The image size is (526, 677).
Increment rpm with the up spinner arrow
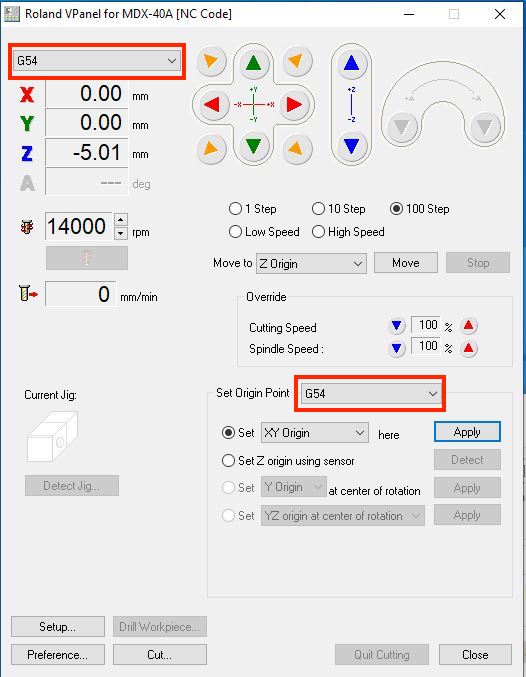(121, 220)
